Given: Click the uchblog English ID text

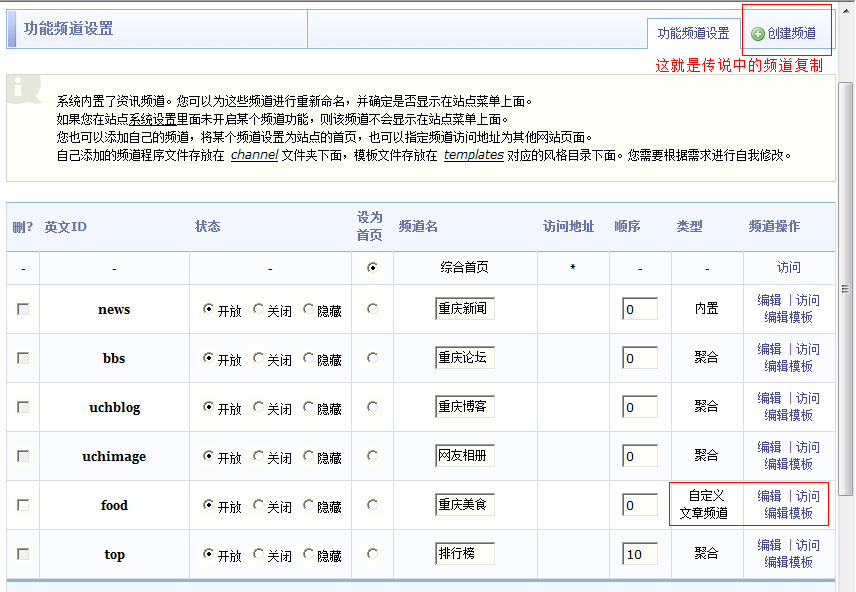Looking at the screenshot, I should pyautogui.click(x=114, y=407).
